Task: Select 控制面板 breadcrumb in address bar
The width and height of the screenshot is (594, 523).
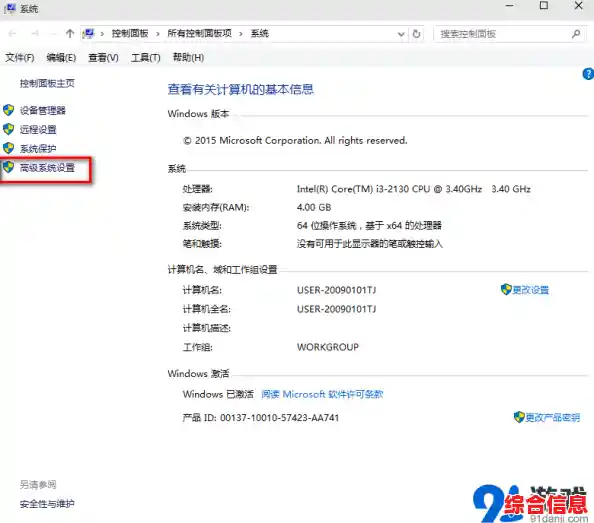Action: [x=130, y=34]
